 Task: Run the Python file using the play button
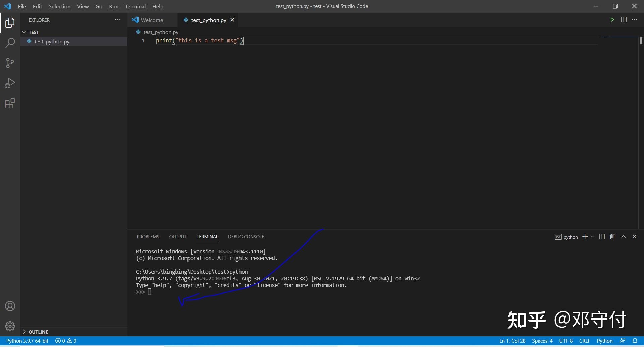click(x=612, y=20)
